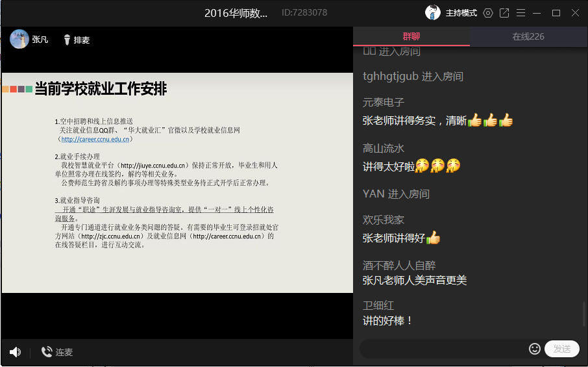Mute the speaker volume icon

[15, 352]
